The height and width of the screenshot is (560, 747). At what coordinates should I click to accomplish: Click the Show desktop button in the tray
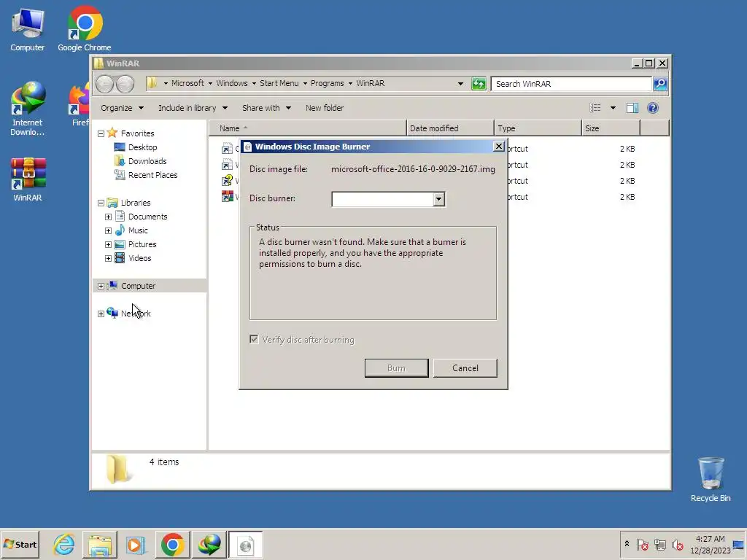739,544
